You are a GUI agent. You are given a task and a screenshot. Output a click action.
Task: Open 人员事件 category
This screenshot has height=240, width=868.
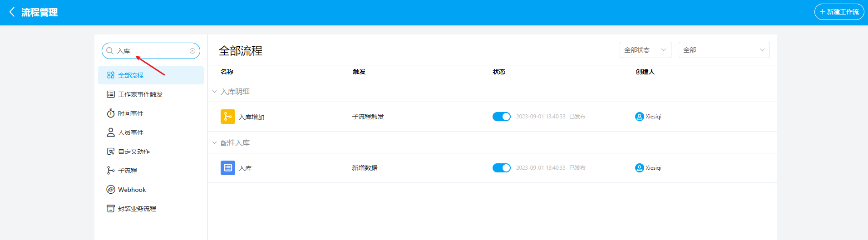tap(151, 132)
